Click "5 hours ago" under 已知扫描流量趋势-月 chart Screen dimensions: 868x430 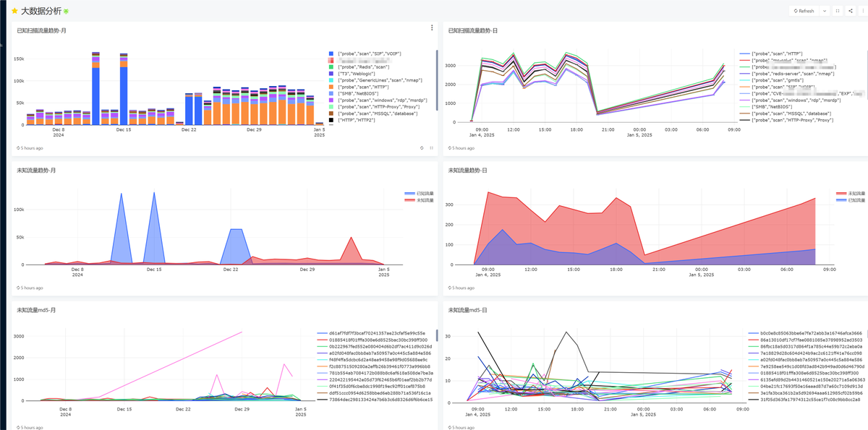[32, 147]
